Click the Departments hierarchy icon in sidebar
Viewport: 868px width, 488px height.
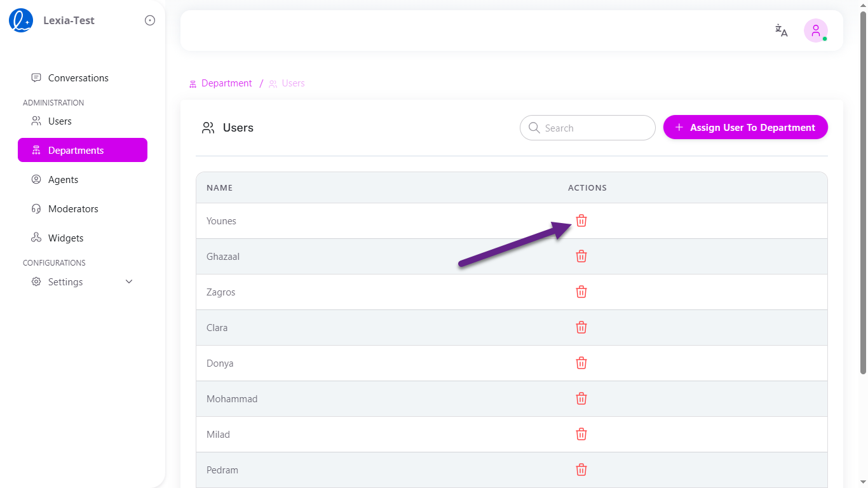[x=36, y=150]
